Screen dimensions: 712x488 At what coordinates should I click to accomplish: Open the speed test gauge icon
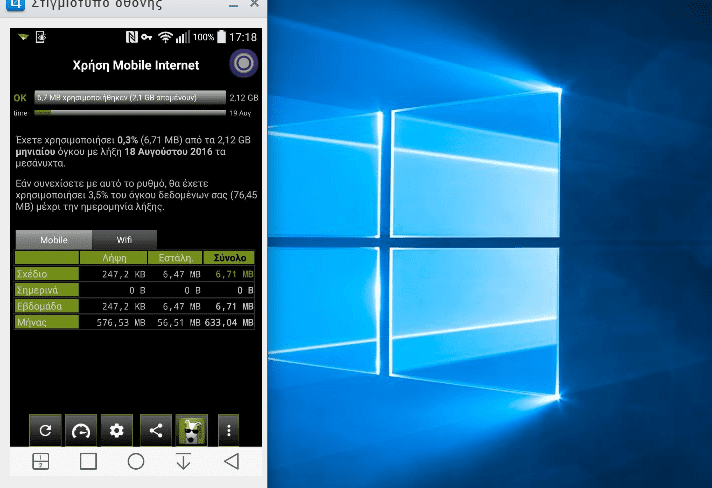pos(81,430)
